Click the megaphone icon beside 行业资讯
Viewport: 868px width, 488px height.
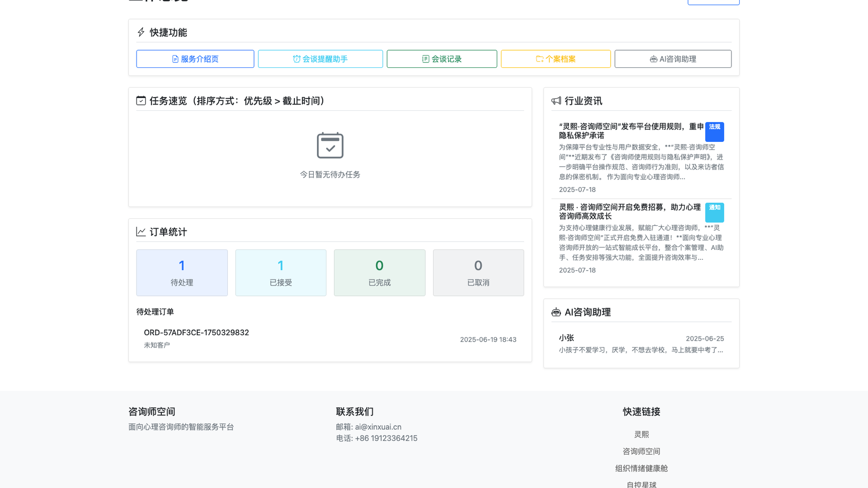coord(556,101)
